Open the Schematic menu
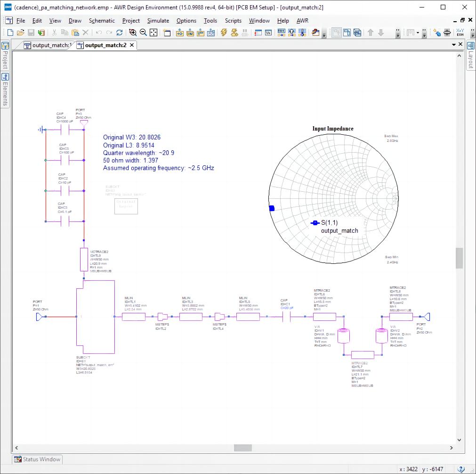 tap(102, 21)
